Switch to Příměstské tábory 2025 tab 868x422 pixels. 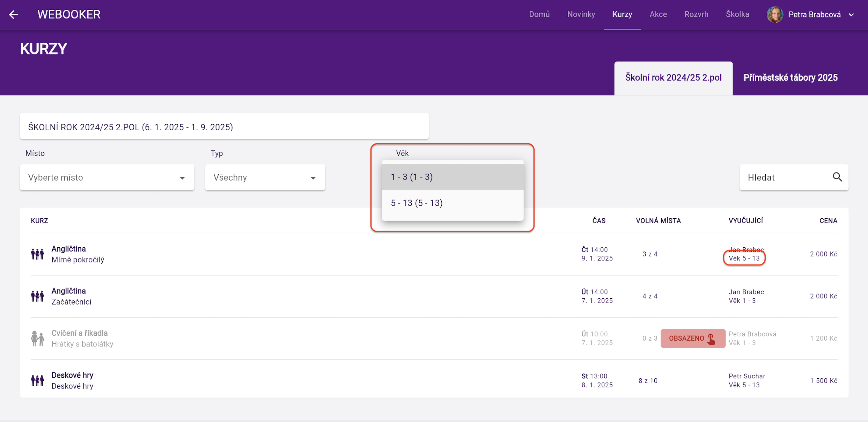coord(790,78)
